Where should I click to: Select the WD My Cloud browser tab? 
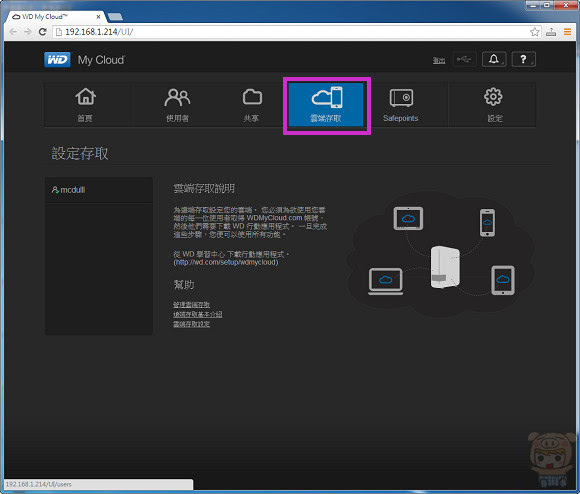coord(55,17)
